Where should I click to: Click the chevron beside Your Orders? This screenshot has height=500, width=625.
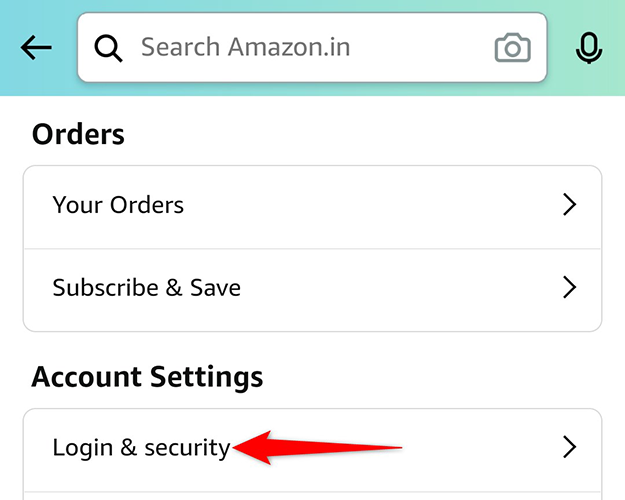coord(570,205)
